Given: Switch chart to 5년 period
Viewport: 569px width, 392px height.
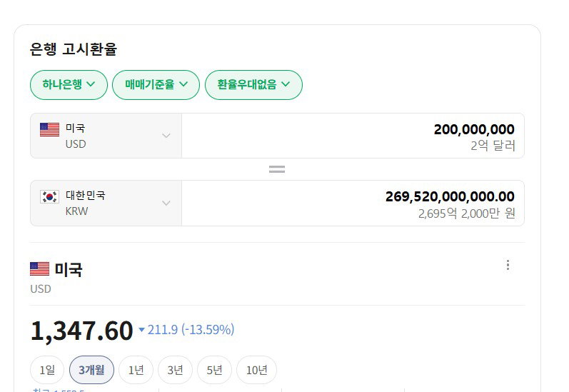Looking at the screenshot, I should click(x=214, y=370).
